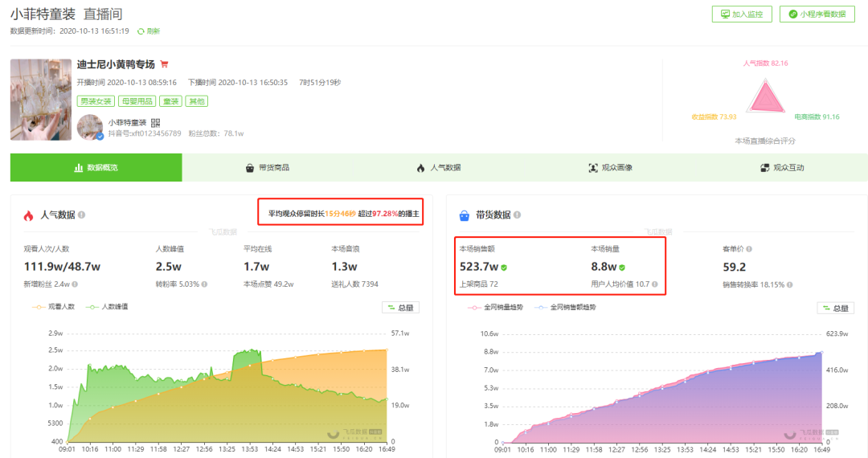Screen dimensions: 868x458
Task: Switch 总量 mode in sales chart
Action: (x=836, y=308)
